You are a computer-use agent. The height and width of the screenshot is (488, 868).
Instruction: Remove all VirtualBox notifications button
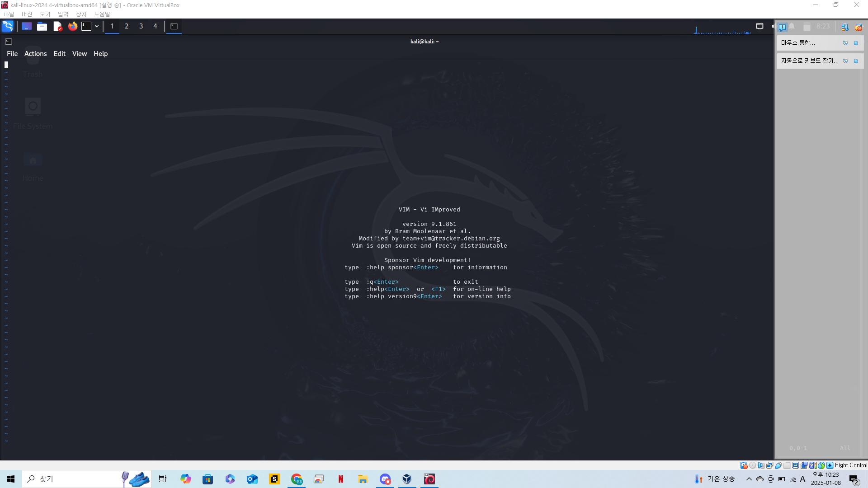[858, 27]
